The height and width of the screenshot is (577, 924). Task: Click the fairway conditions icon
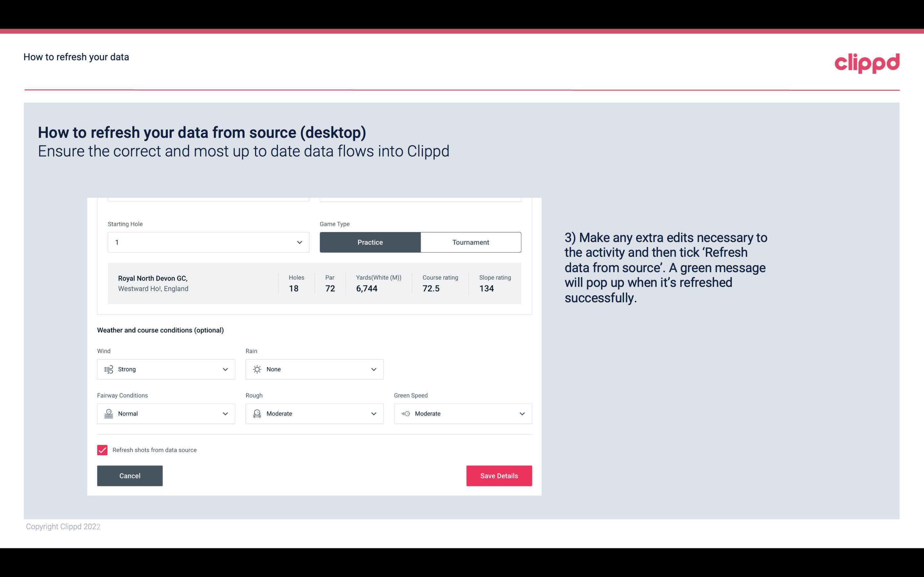[108, 414]
